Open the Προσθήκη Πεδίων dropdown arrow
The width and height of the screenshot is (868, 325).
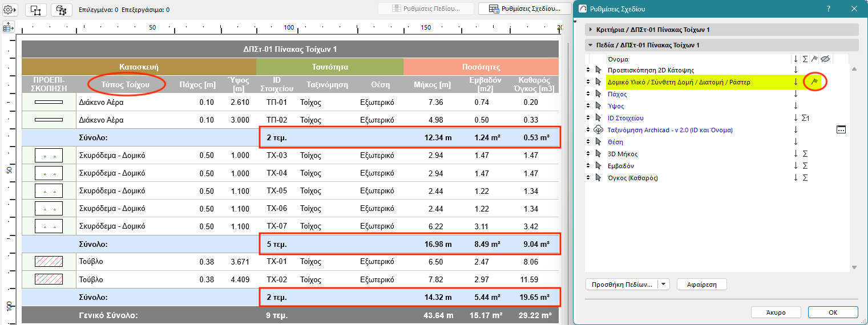coord(663,284)
